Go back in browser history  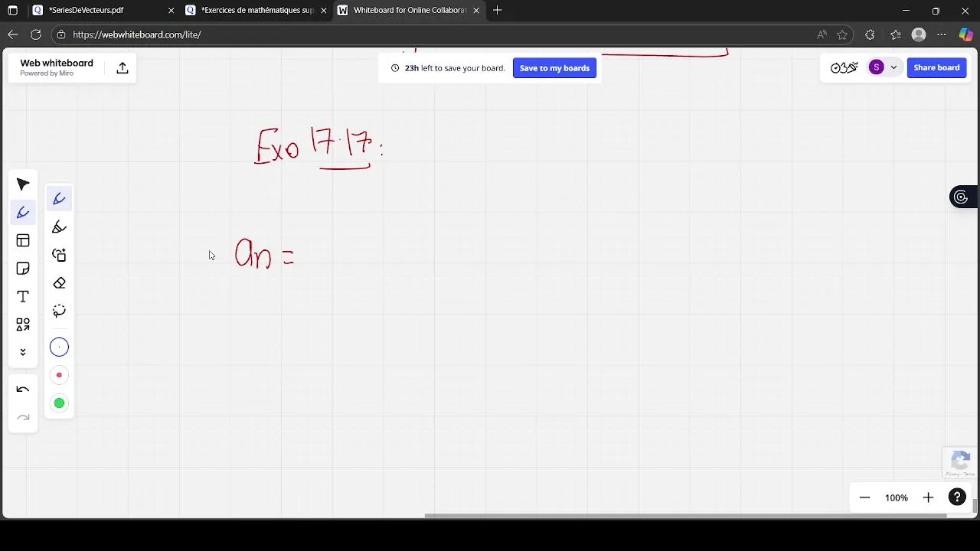12,34
